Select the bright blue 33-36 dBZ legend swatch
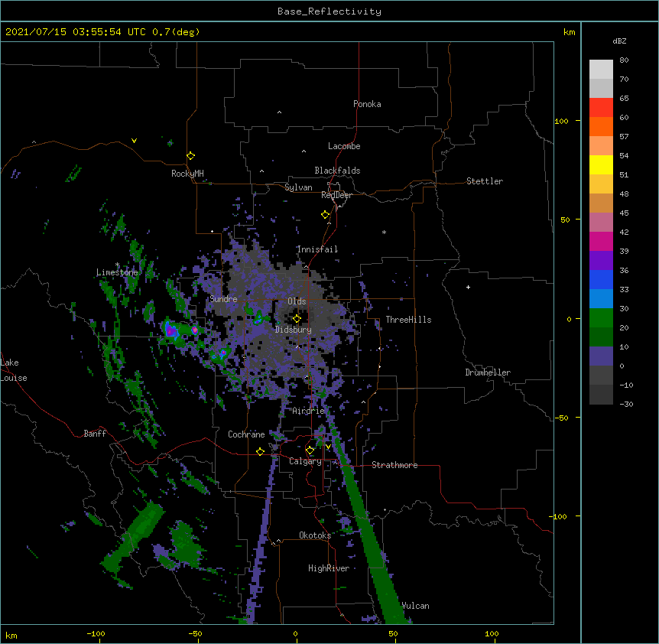This screenshot has width=659, height=644. [x=601, y=279]
